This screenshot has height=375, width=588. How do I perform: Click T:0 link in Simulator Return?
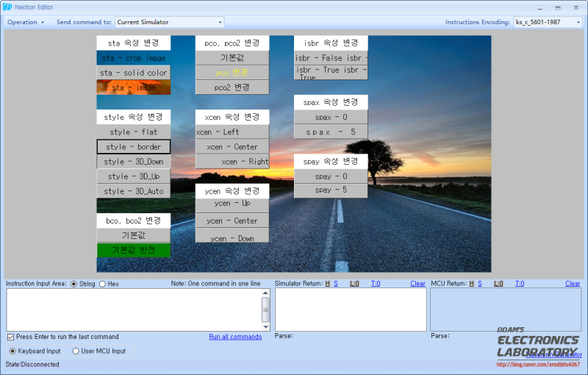tap(376, 284)
